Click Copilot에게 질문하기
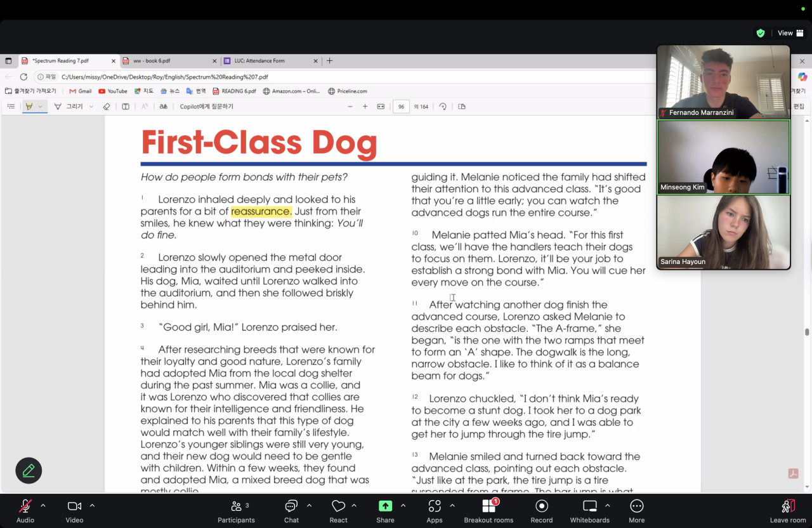 tap(206, 107)
